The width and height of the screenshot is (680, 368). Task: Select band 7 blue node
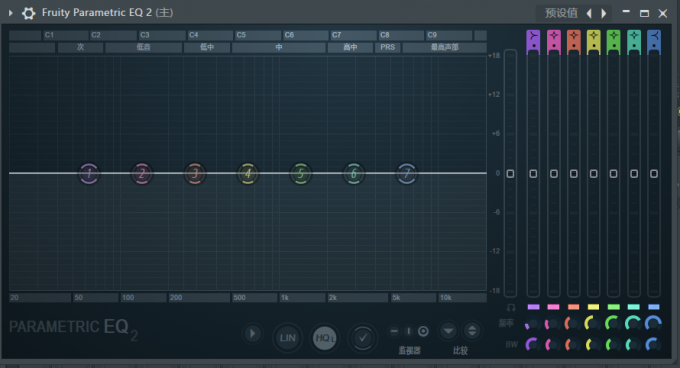(407, 174)
